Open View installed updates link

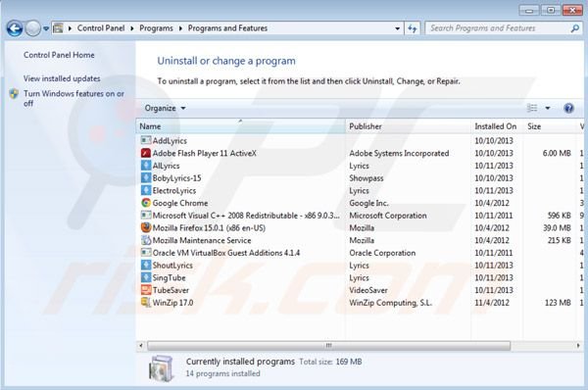(62, 78)
